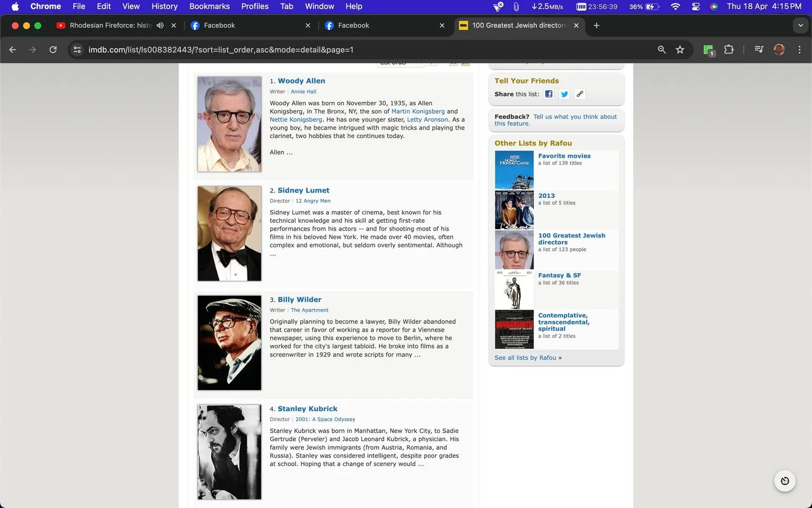Click Billy Wilder's photo thumbnail
The height and width of the screenshot is (508, 812).
tap(229, 343)
